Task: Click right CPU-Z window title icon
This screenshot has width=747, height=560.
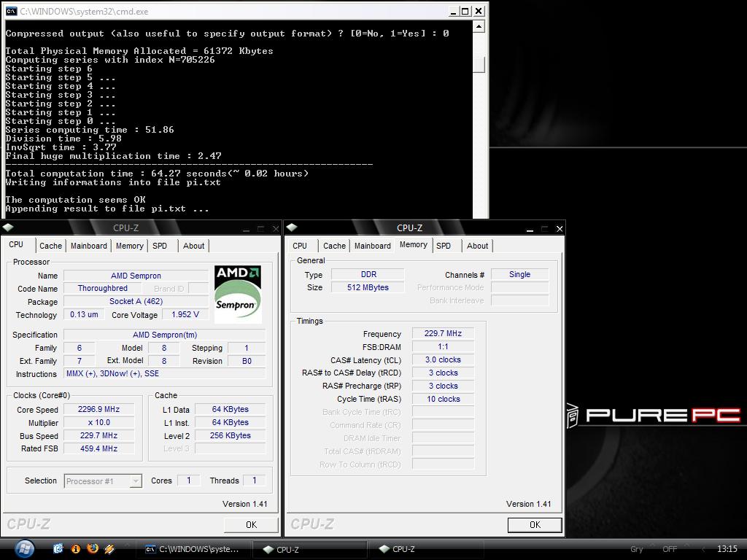Action: pyautogui.click(x=292, y=227)
